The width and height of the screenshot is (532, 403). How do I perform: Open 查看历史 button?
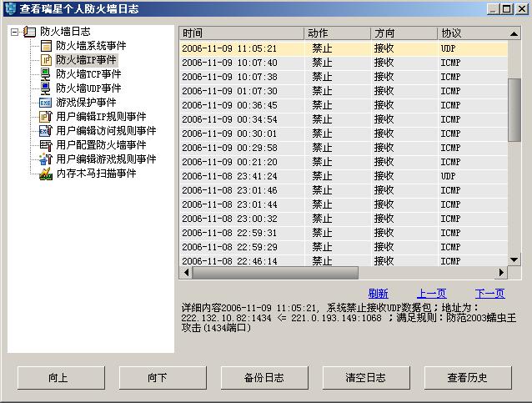[469, 377]
